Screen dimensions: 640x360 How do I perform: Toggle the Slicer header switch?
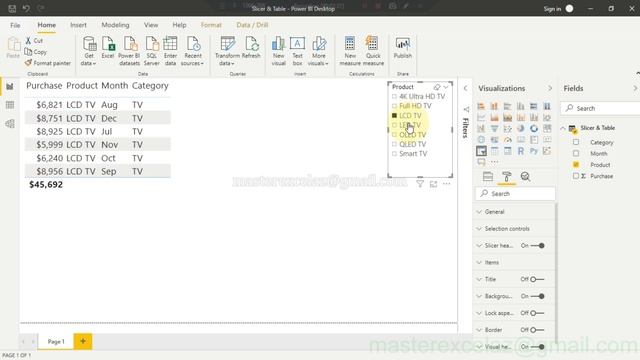point(537,246)
